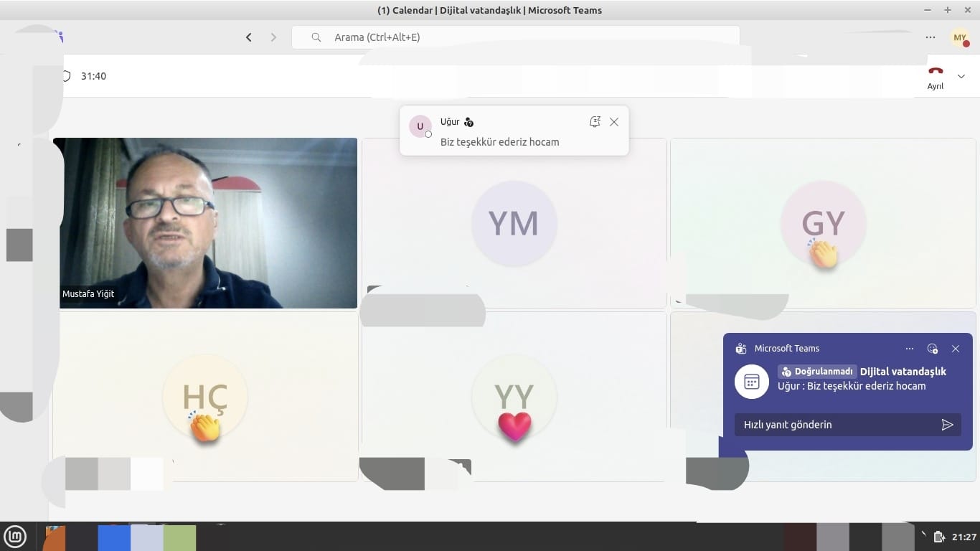Snooze notifications with the bell icon in Uğur's message
The height and width of the screenshot is (551, 980).
tap(594, 122)
